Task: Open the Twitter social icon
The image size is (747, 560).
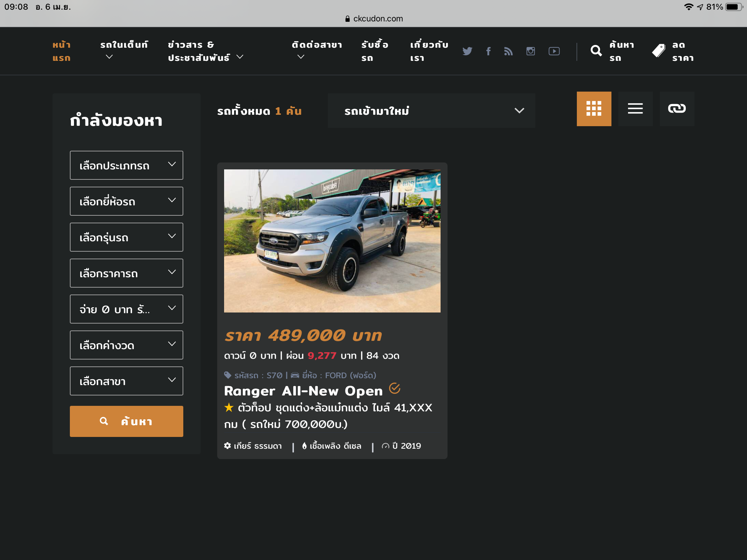Action: pos(467,51)
